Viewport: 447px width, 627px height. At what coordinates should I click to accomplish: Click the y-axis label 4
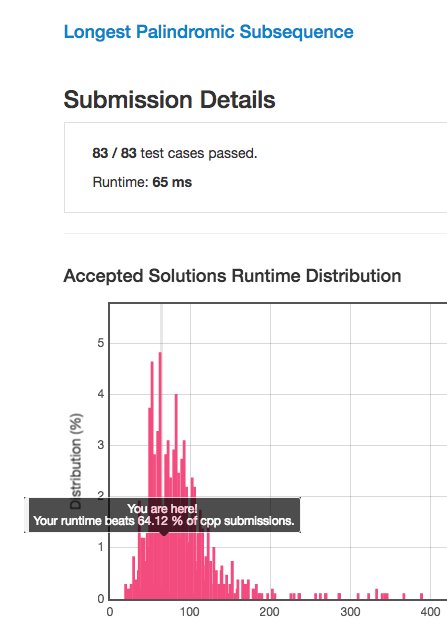[101, 394]
